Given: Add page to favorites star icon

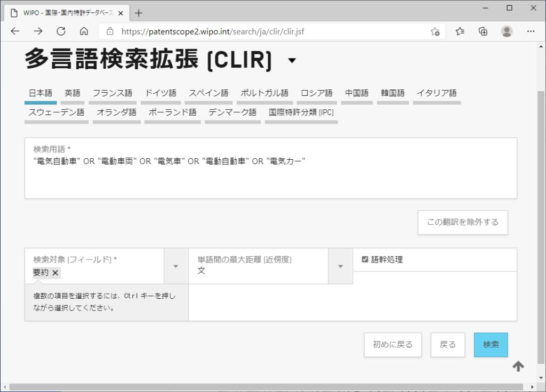Looking at the screenshot, I should coord(435,31).
